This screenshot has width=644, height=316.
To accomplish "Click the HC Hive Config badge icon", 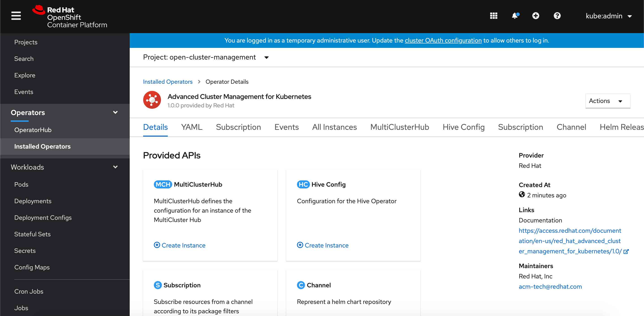I will click(x=303, y=184).
